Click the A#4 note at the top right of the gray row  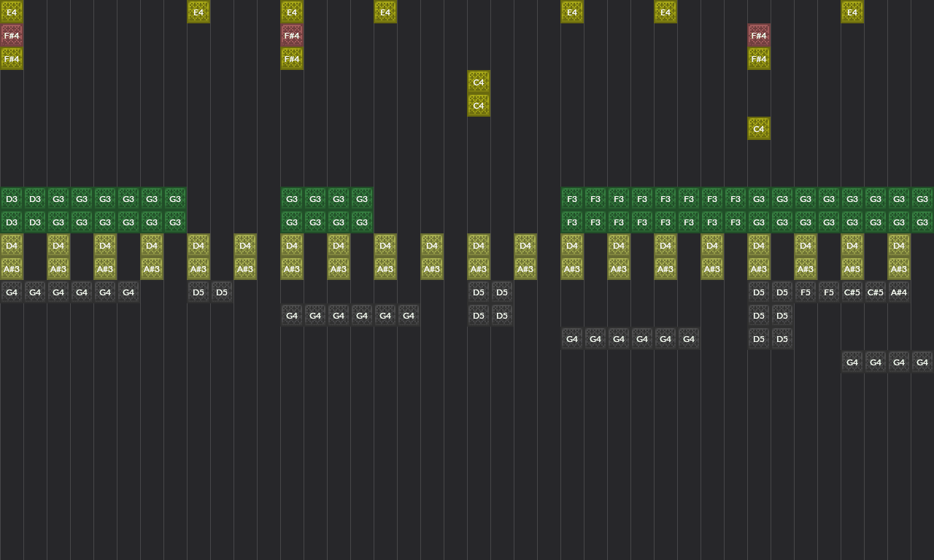pyautogui.click(x=899, y=292)
